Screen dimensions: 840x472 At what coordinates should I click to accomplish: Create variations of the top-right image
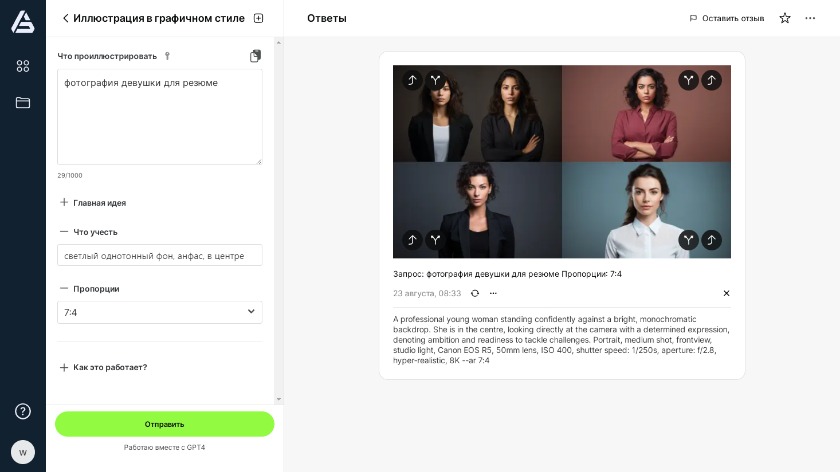pos(688,80)
